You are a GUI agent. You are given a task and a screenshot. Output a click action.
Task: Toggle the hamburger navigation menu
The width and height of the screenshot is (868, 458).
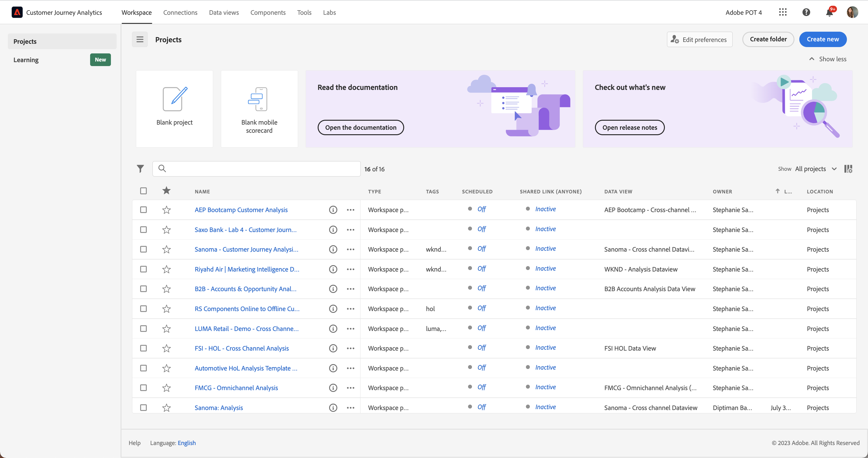pos(140,40)
